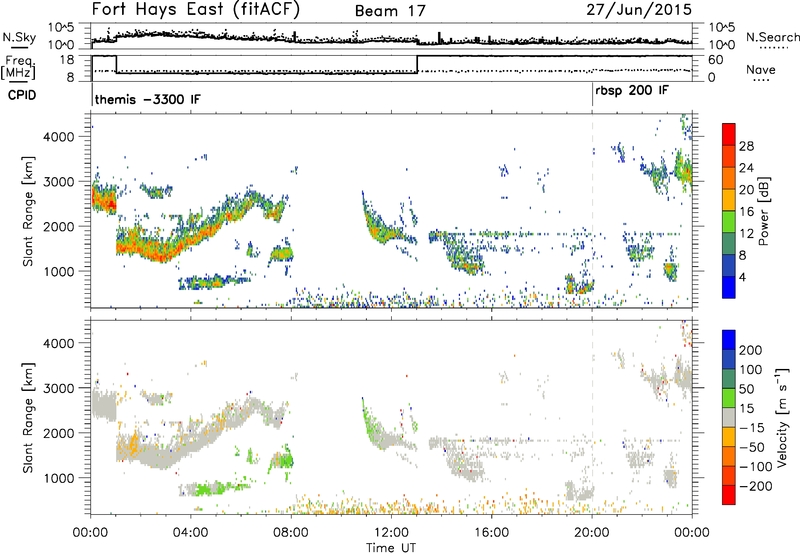The height and width of the screenshot is (554, 800).
Task: Click the date "27/Jun/2015"
Action: [639, 9]
